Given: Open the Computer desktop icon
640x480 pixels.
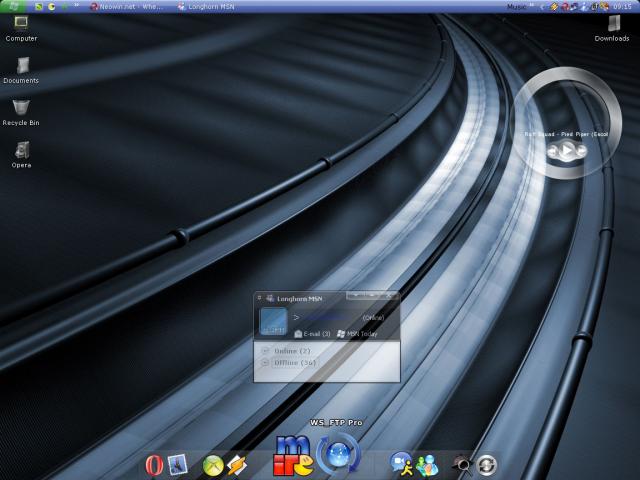Looking at the screenshot, I should (21, 28).
